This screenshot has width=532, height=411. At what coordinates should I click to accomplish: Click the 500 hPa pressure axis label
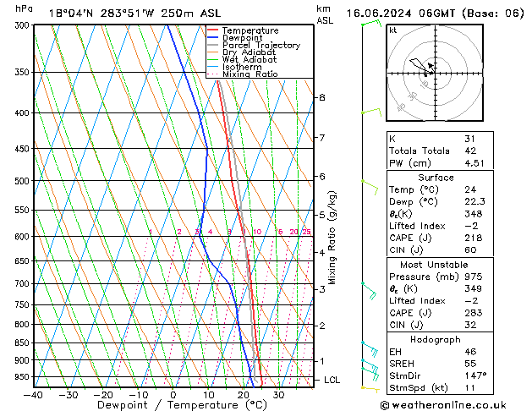tap(24, 181)
